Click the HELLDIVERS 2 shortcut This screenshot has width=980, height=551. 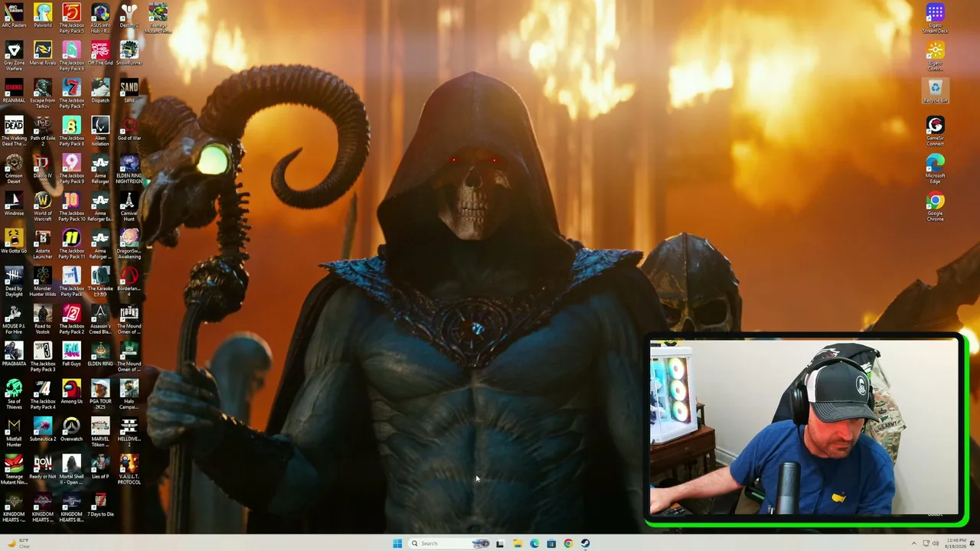point(129,431)
